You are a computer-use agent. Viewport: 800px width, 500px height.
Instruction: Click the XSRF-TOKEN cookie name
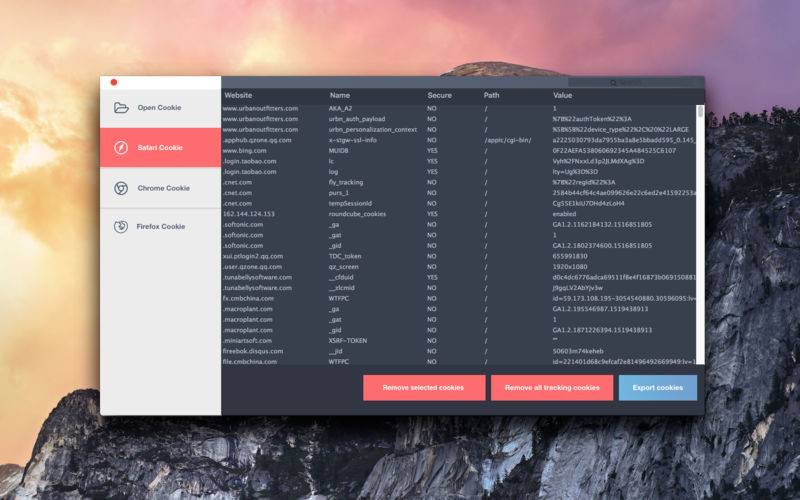click(x=347, y=341)
